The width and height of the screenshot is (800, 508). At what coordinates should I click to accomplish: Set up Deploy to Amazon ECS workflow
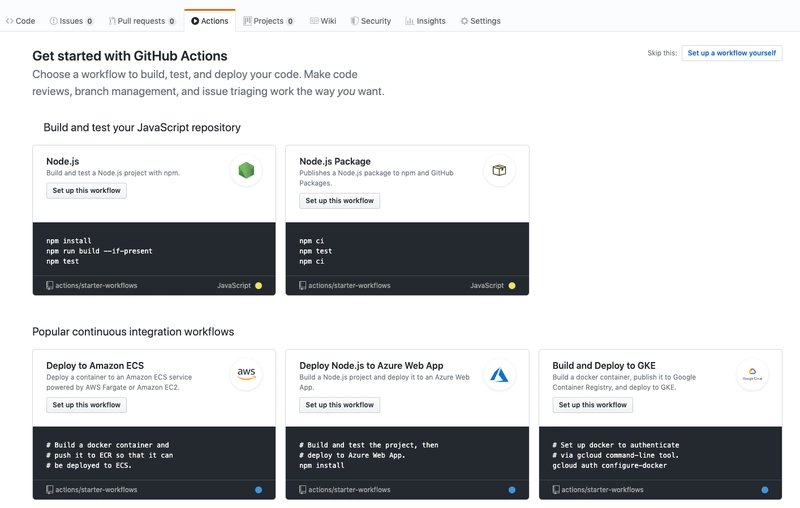coord(86,404)
